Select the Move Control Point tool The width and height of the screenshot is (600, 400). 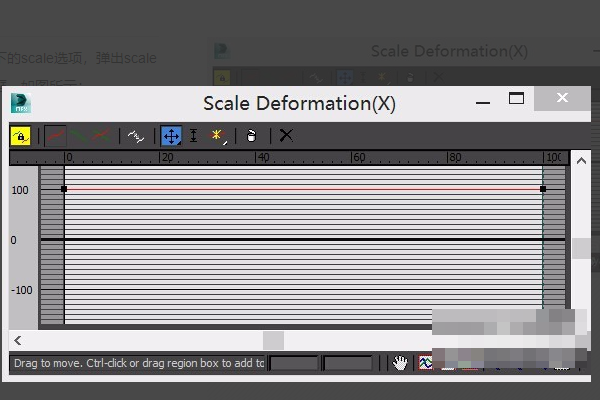pos(171,136)
